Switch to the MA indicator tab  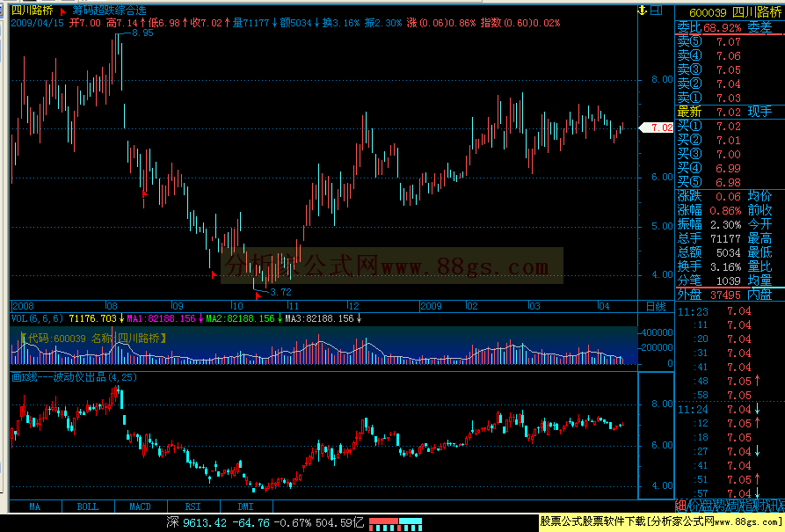[x=35, y=506]
